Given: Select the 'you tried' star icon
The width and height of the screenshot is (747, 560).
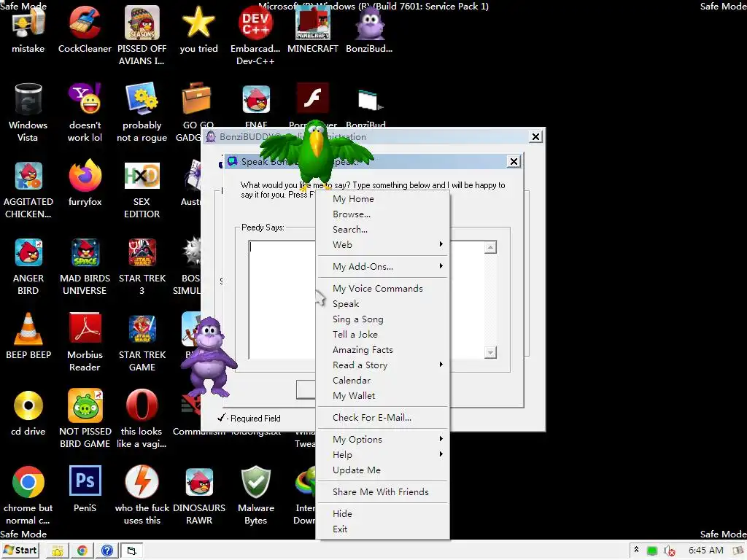Looking at the screenshot, I should [198, 29].
